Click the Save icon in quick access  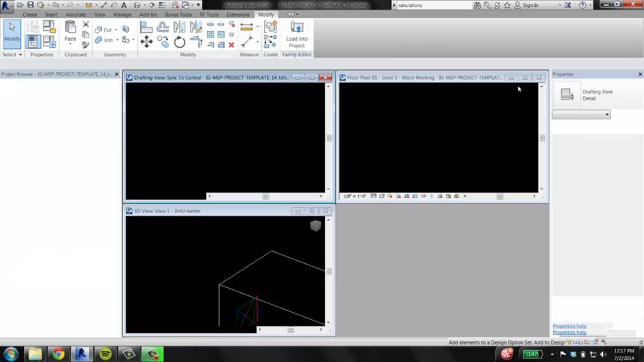point(31,5)
